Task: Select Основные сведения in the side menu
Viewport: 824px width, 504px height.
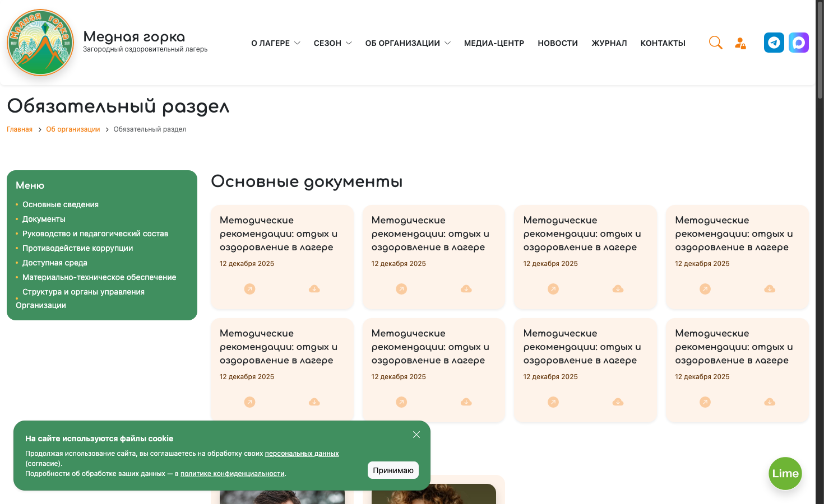Action: [x=61, y=204]
